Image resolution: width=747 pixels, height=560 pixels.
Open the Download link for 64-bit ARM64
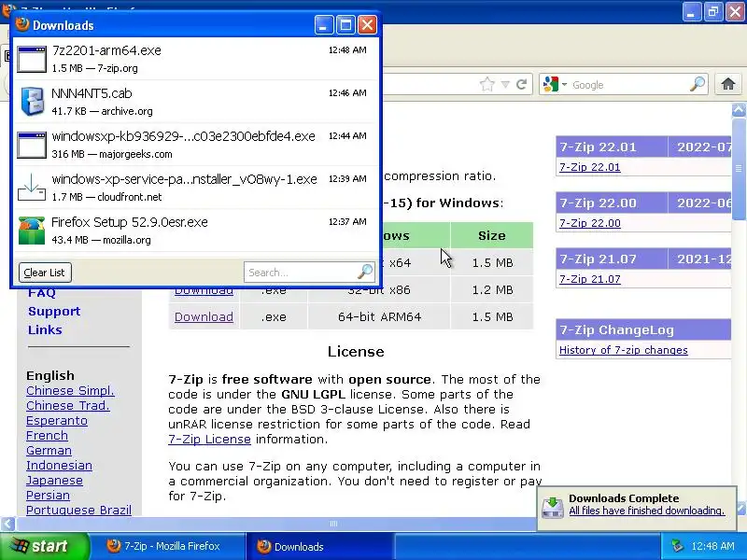pos(204,316)
